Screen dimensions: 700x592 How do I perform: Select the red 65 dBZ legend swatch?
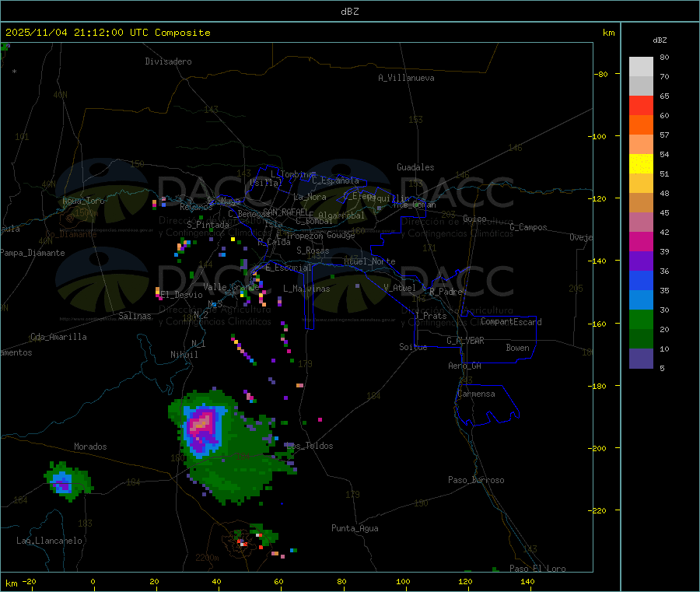[x=641, y=105]
